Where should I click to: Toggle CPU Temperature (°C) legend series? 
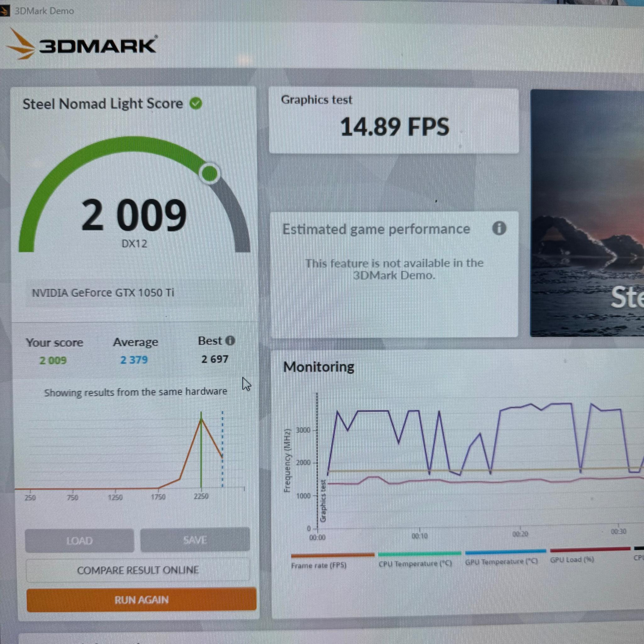(419, 559)
